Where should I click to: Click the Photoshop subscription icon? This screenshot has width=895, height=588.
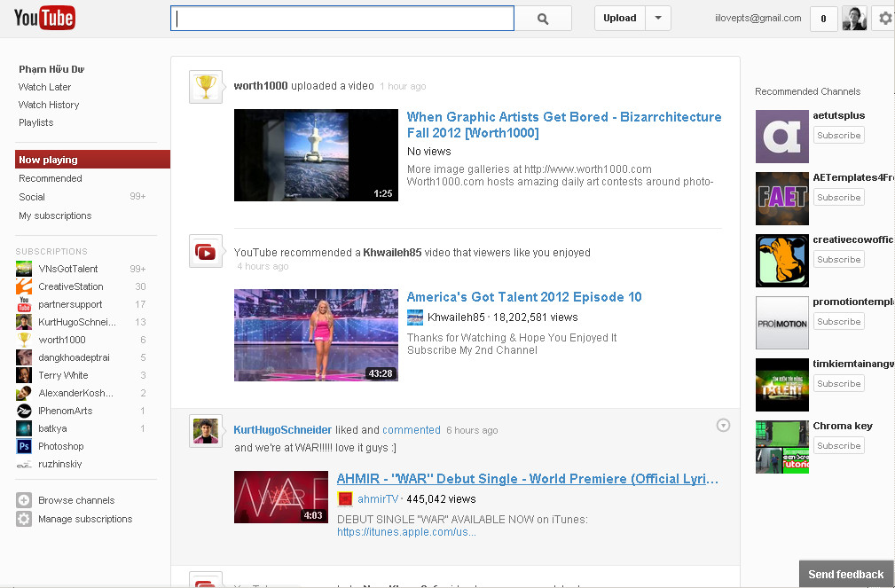[x=24, y=446]
